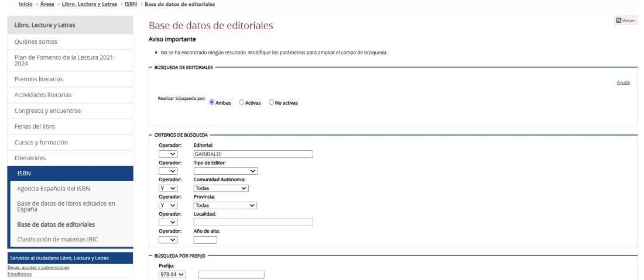Select the Activas radio option
This screenshot has height=280, width=644.
tap(242, 102)
